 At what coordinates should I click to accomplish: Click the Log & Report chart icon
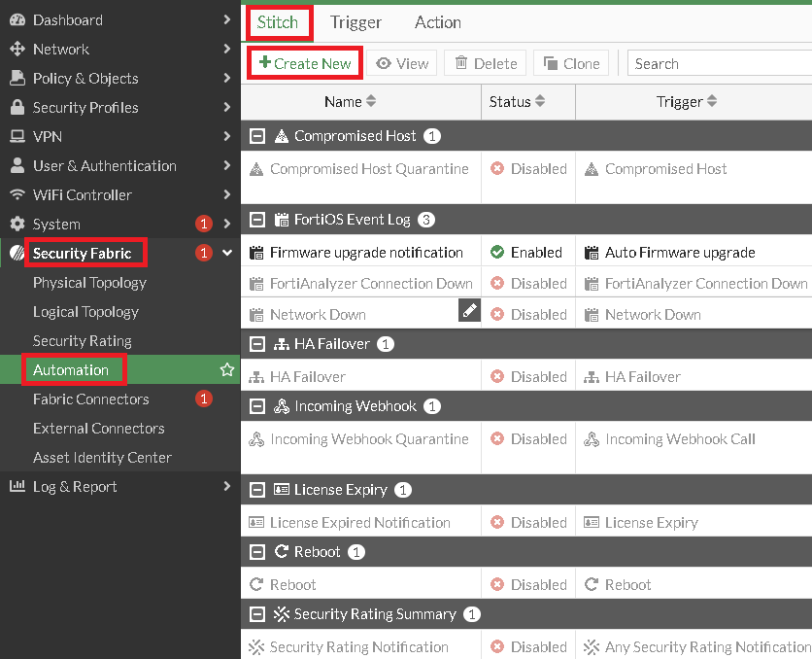[17, 486]
